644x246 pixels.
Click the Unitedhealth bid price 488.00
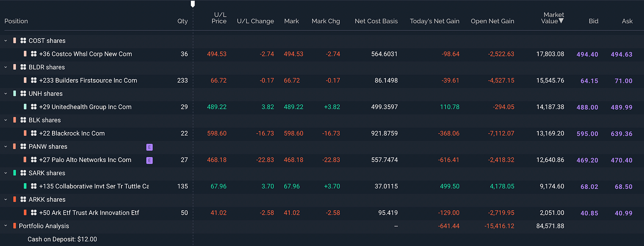click(x=587, y=107)
